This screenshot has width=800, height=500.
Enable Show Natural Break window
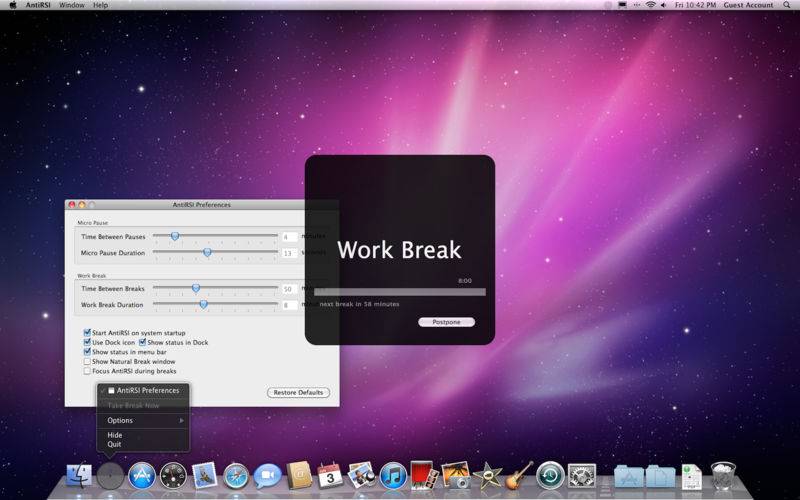(87, 361)
